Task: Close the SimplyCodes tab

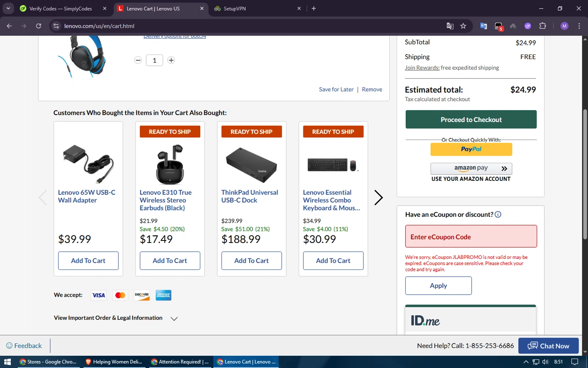Action: (105, 9)
